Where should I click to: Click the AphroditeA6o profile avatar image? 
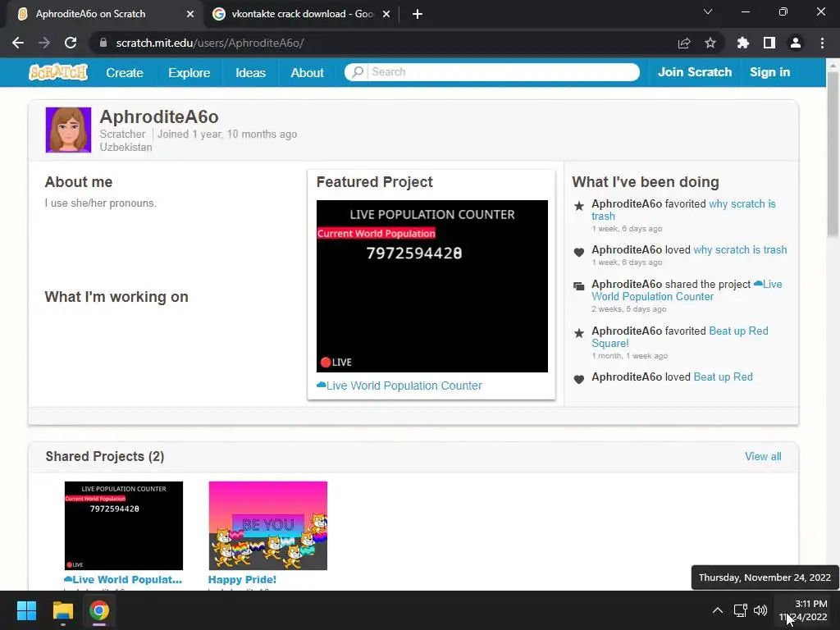pyautogui.click(x=69, y=130)
